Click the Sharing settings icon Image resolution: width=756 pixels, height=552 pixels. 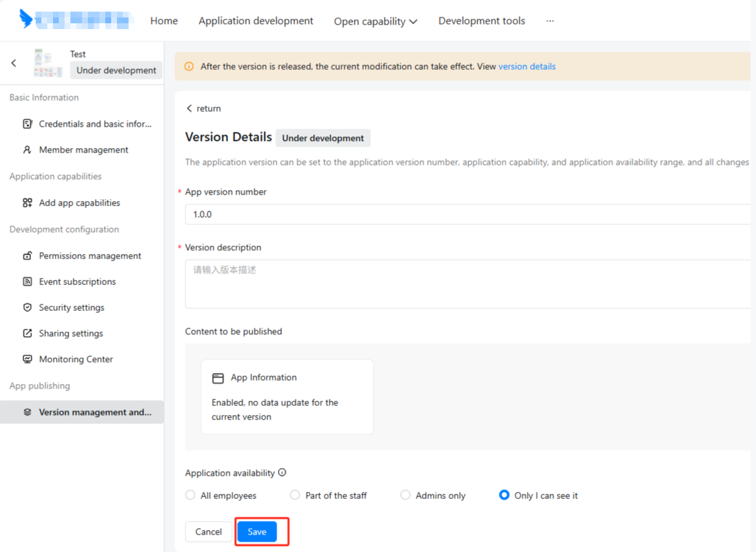(x=27, y=334)
